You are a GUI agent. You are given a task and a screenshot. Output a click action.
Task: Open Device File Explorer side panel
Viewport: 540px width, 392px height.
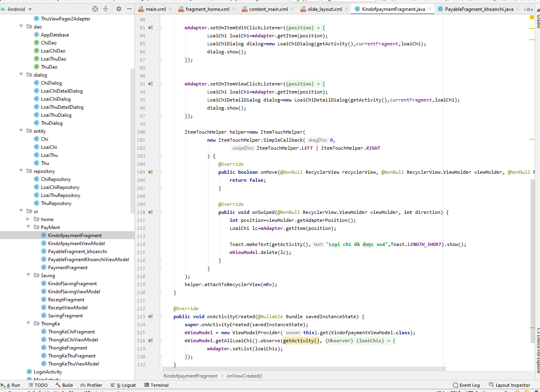(x=538, y=351)
